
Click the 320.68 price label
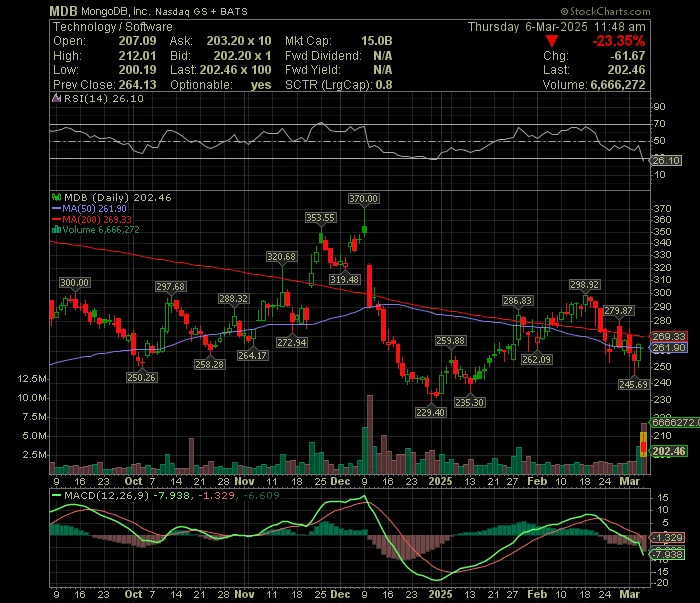tap(281, 257)
